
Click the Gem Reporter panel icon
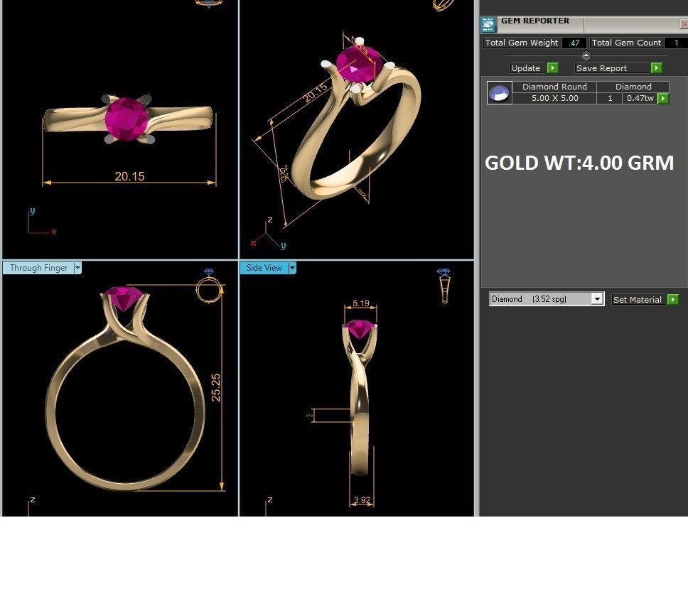click(x=488, y=25)
